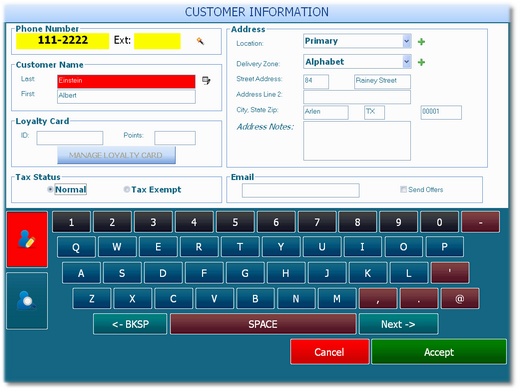The height and width of the screenshot is (392, 520).
Task: Tap the K key
Action: pos(368,273)
